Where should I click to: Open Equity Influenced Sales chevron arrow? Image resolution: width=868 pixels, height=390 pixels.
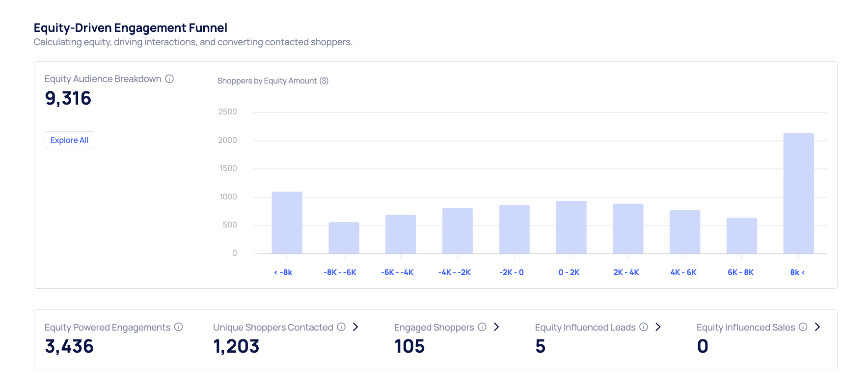pos(817,327)
